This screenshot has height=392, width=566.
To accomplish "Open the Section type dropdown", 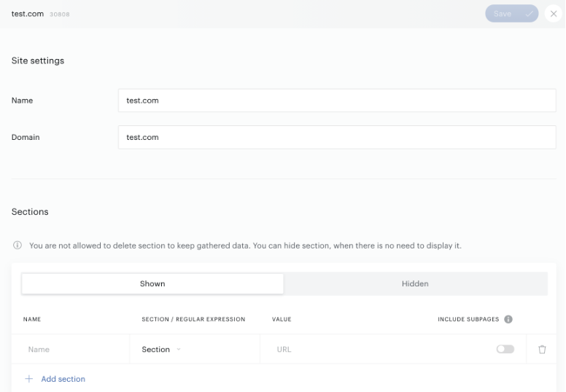I will [x=161, y=350].
